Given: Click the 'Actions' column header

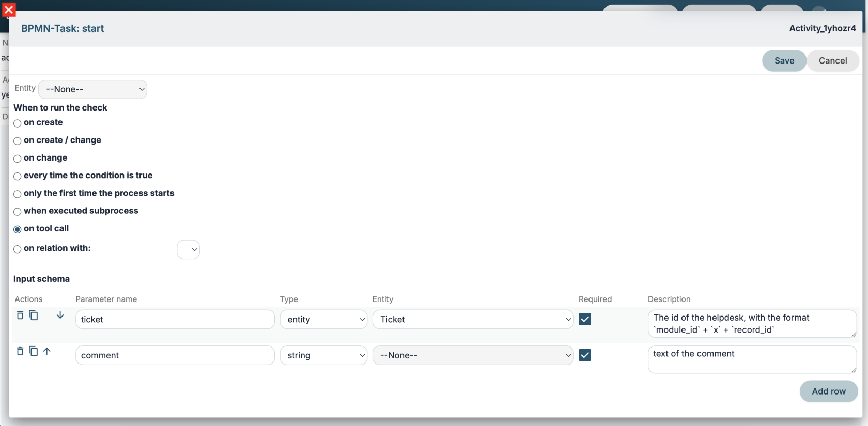Looking at the screenshot, I should pos(28,299).
